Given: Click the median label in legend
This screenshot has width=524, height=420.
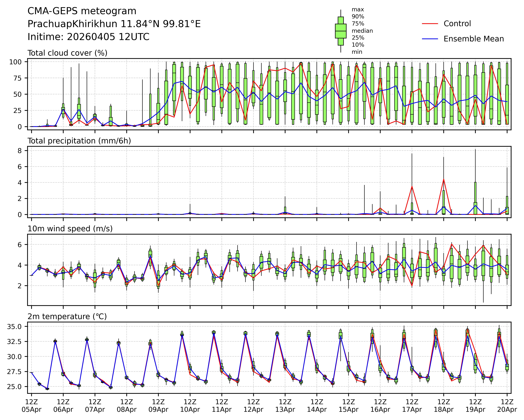Looking at the screenshot, I should [362, 31].
